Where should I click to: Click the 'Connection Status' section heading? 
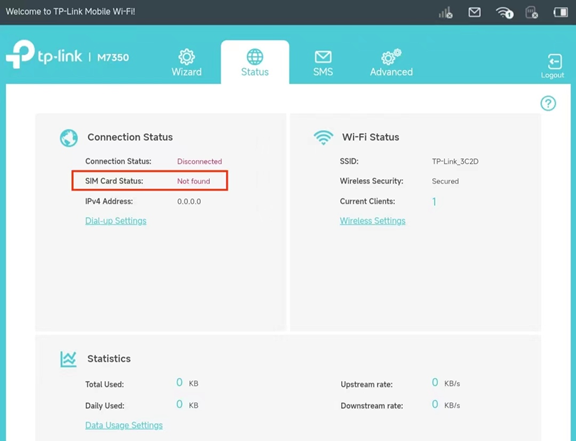(x=130, y=137)
